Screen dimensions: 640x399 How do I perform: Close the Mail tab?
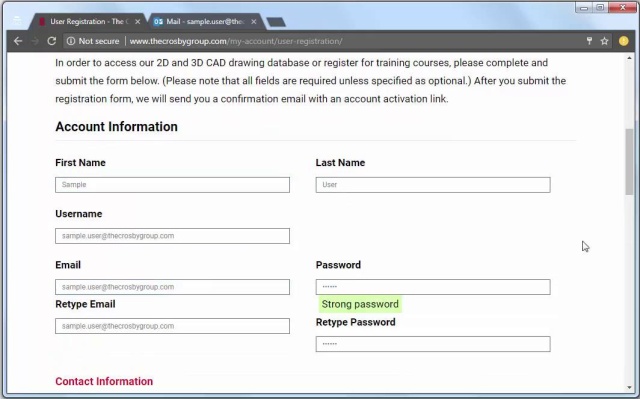click(254, 22)
